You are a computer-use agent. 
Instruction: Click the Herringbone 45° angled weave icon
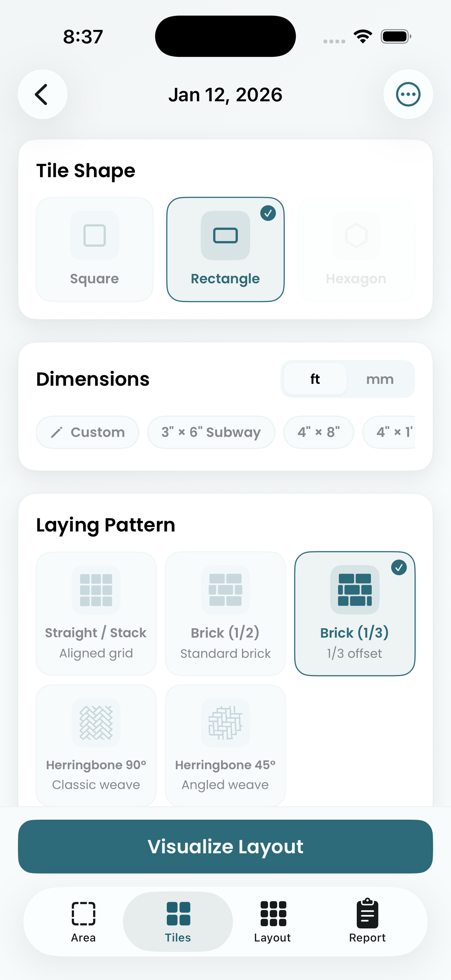tap(225, 722)
